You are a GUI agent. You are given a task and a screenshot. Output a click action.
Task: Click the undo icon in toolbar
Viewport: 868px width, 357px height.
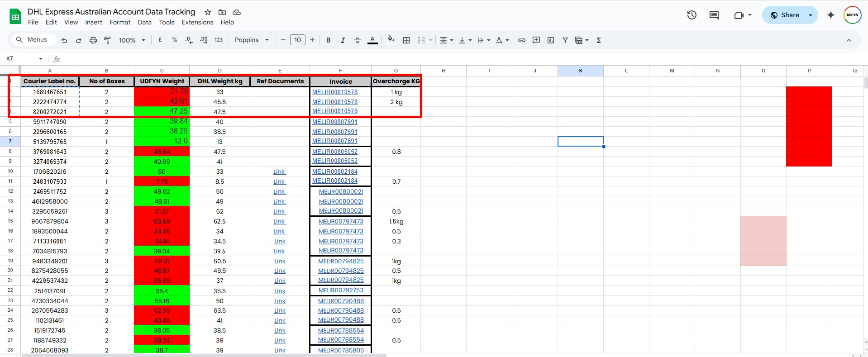64,40
